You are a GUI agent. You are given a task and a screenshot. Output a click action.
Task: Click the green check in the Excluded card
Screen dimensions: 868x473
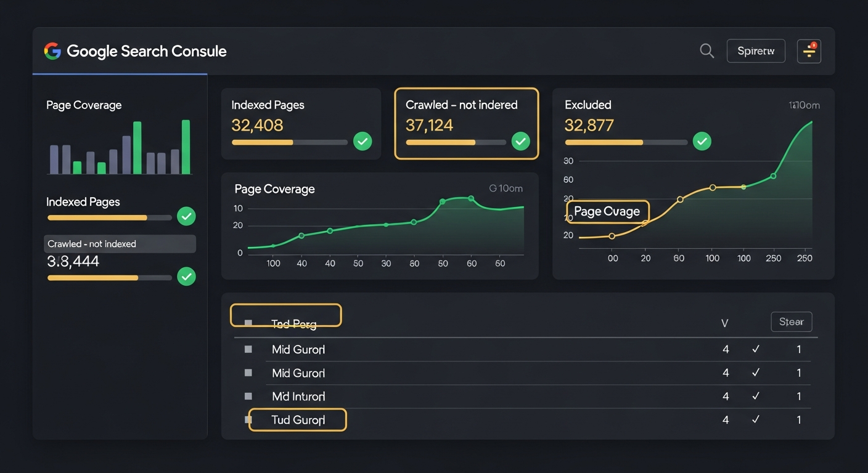[702, 142]
